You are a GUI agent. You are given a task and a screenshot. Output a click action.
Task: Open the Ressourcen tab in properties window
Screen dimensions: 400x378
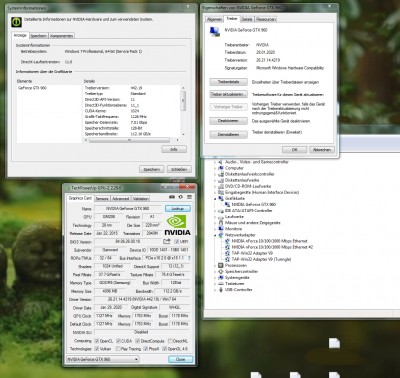[x=266, y=19]
